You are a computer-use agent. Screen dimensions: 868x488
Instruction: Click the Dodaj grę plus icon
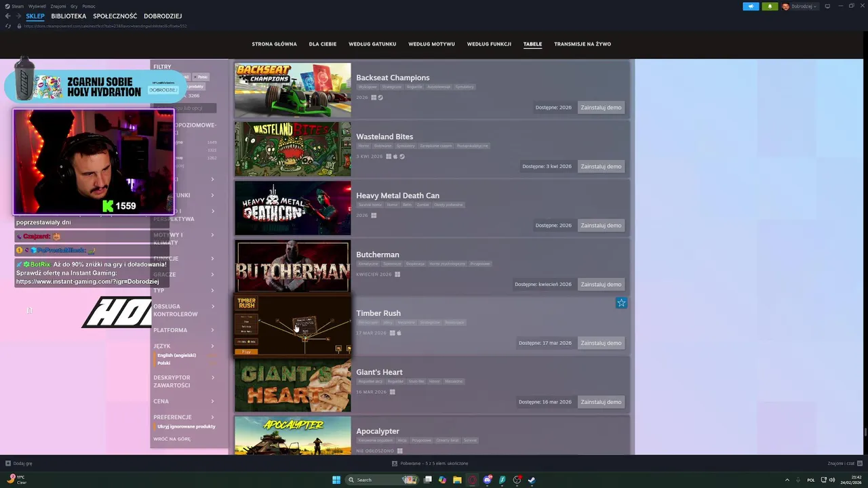8,464
